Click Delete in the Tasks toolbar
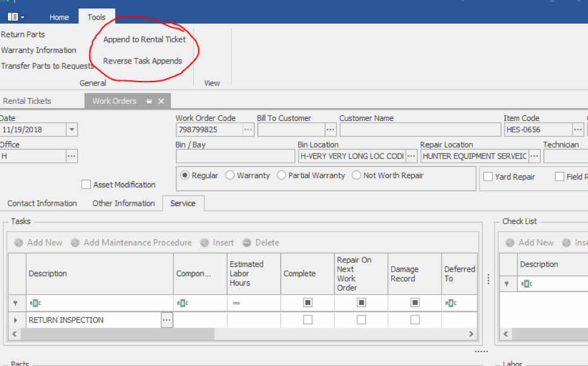Image resolution: width=588 pixels, height=366 pixels. pyautogui.click(x=267, y=243)
